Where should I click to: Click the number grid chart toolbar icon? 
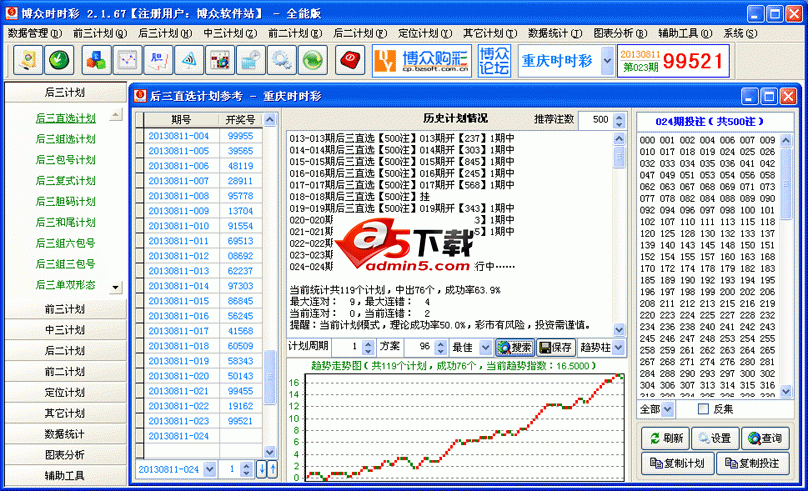220,60
